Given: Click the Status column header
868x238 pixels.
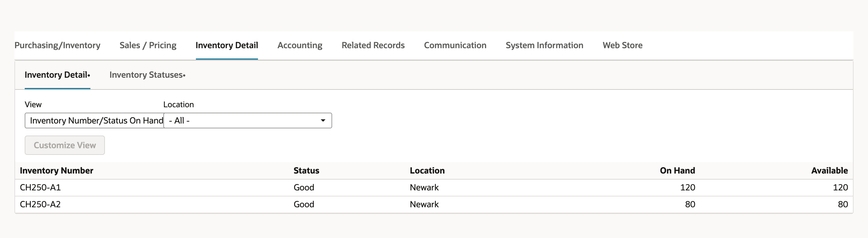Looking at the screenshot, I should tap(306, 171).
